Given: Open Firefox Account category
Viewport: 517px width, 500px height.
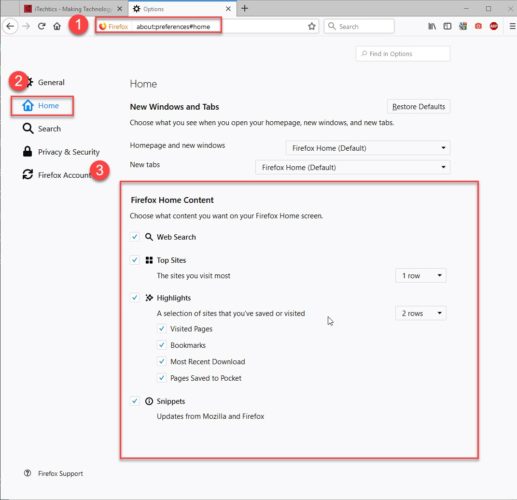Looking at the screenshot, I should coord(57,175).
